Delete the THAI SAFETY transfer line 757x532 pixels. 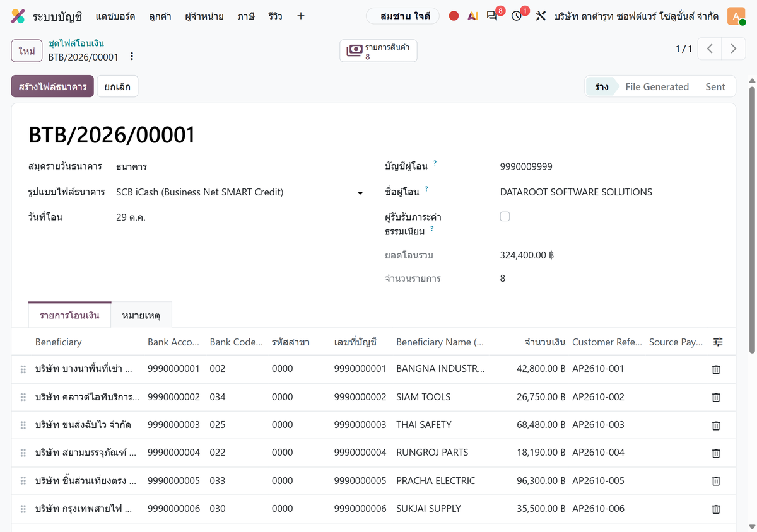click(716, 425)
